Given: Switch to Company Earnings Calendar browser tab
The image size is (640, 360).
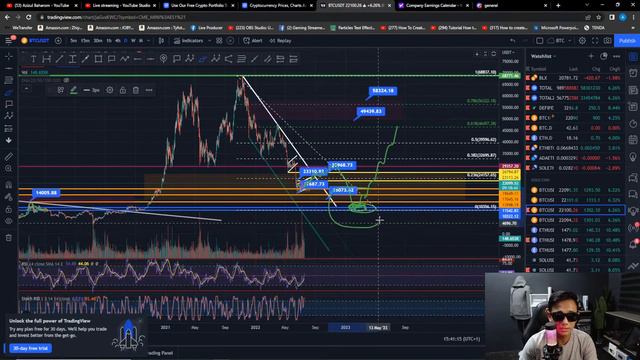Looking at the screenshot, I should [x=433, y=6].
